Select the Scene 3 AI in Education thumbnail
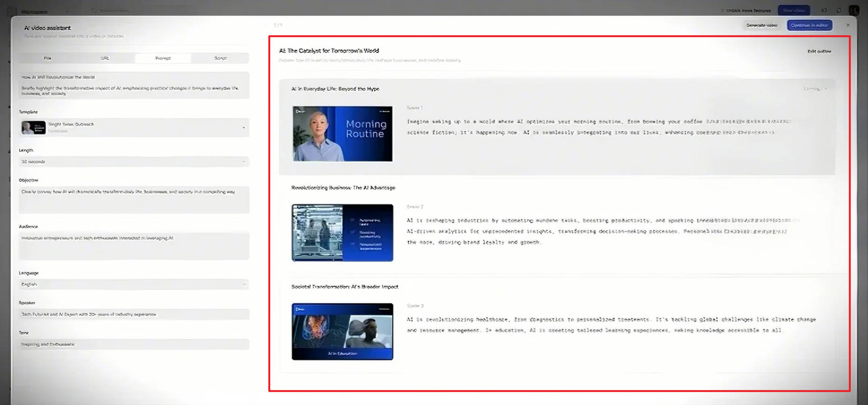This screenshot has height=405, width=868. (342, 332)
